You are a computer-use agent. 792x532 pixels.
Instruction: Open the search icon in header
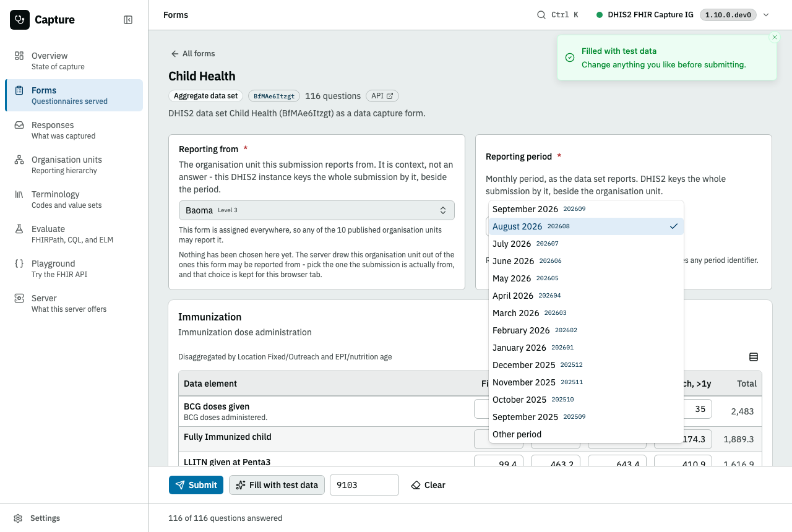point(541,15)
